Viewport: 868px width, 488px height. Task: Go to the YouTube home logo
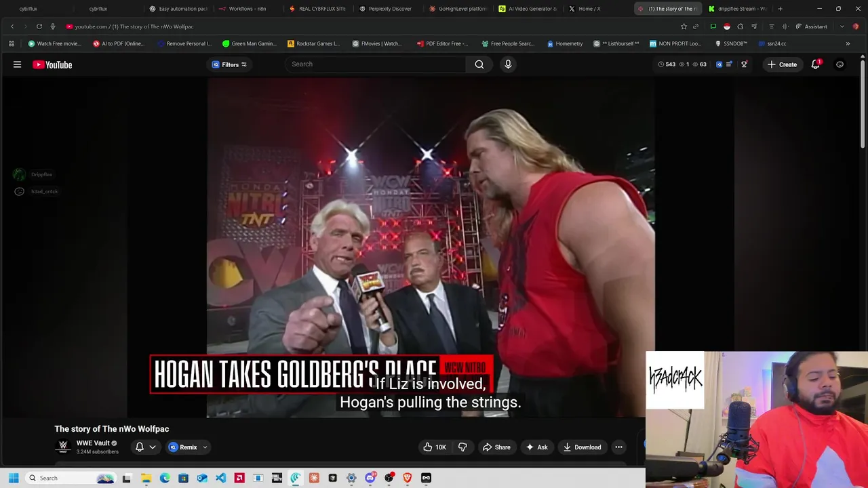pos(52,64)
